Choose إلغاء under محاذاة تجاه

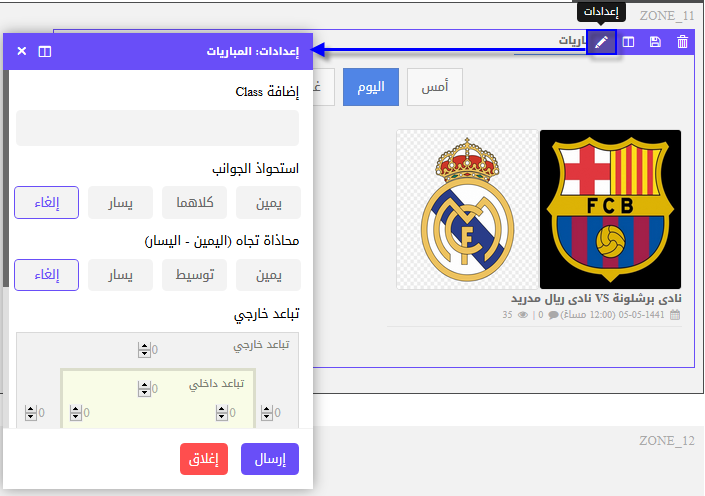pos(46,275)
